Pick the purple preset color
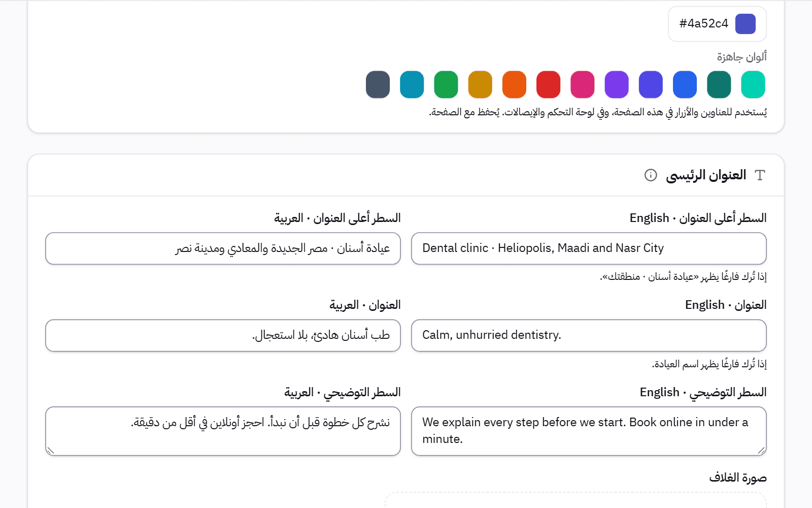The image size is (812, 508). click(617, 84)
